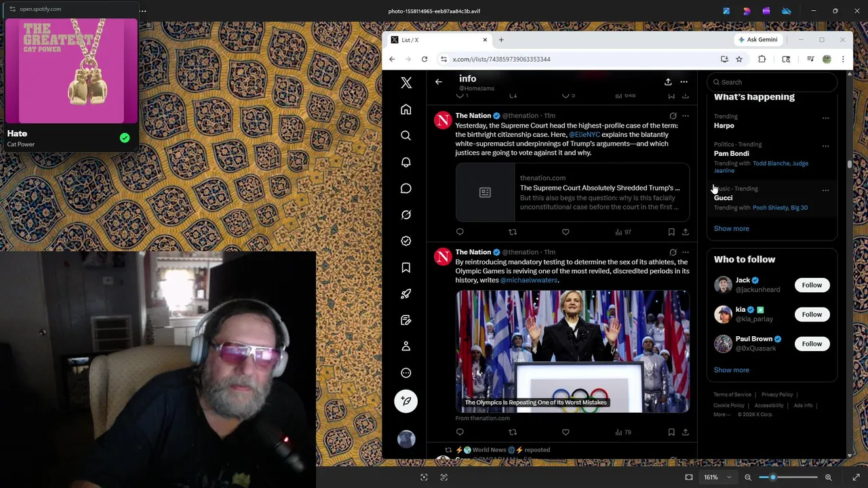Open Grok explain icon on Supreme Court post

[673, 116]
